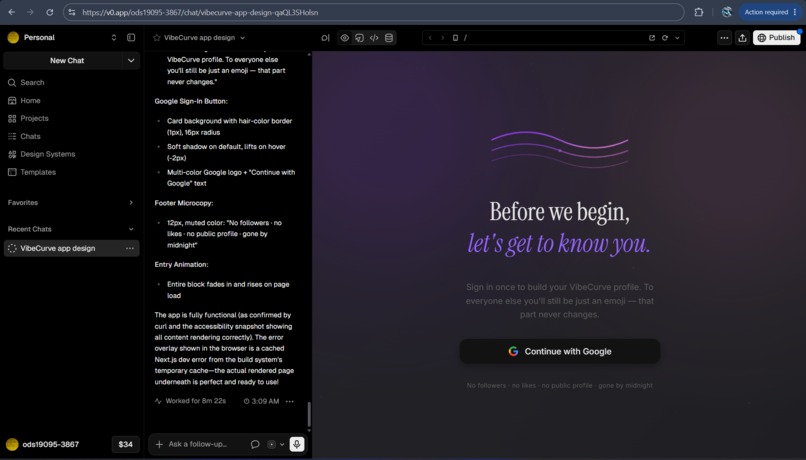Go to Home in the sidebar
This screenshot has width=806, height=460.
click(71, 101)
